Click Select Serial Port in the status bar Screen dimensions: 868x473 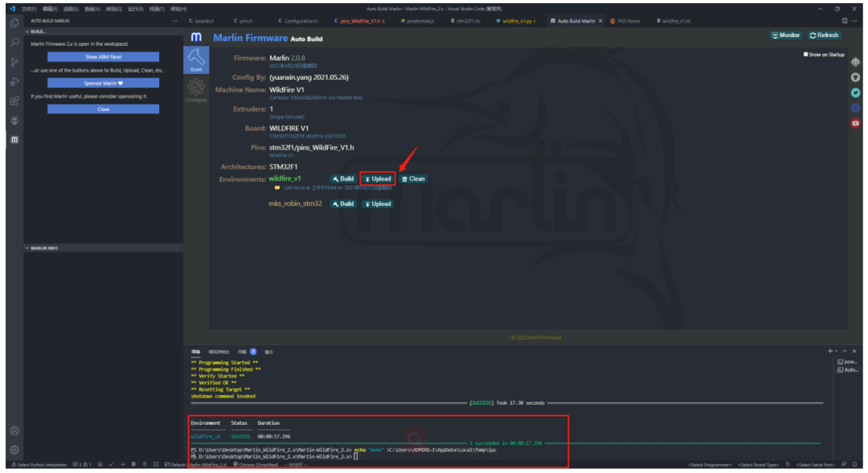[x=816, y=465]
